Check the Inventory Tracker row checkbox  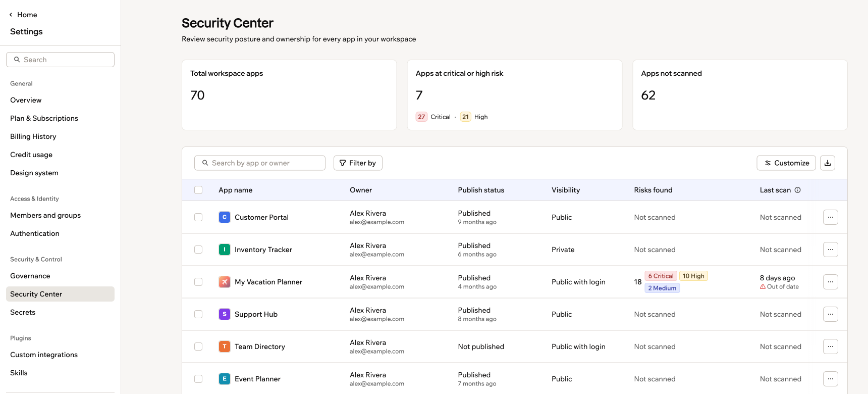click(x=198, y=250)
